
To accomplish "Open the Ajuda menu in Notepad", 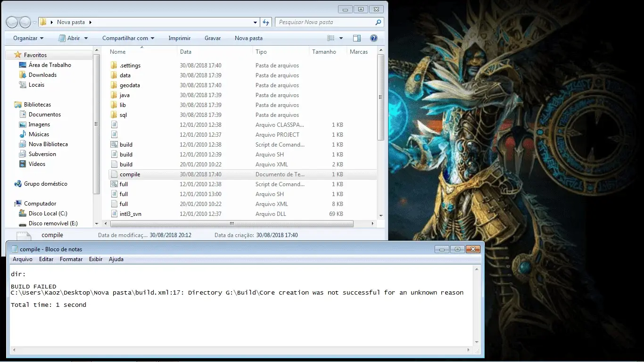I will (x=116, y=259).
